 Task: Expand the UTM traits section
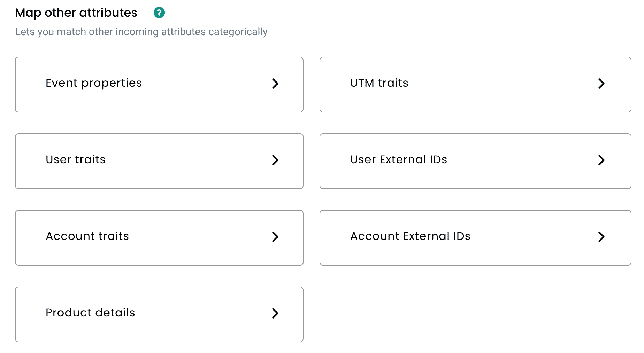(x=601, y=84)
